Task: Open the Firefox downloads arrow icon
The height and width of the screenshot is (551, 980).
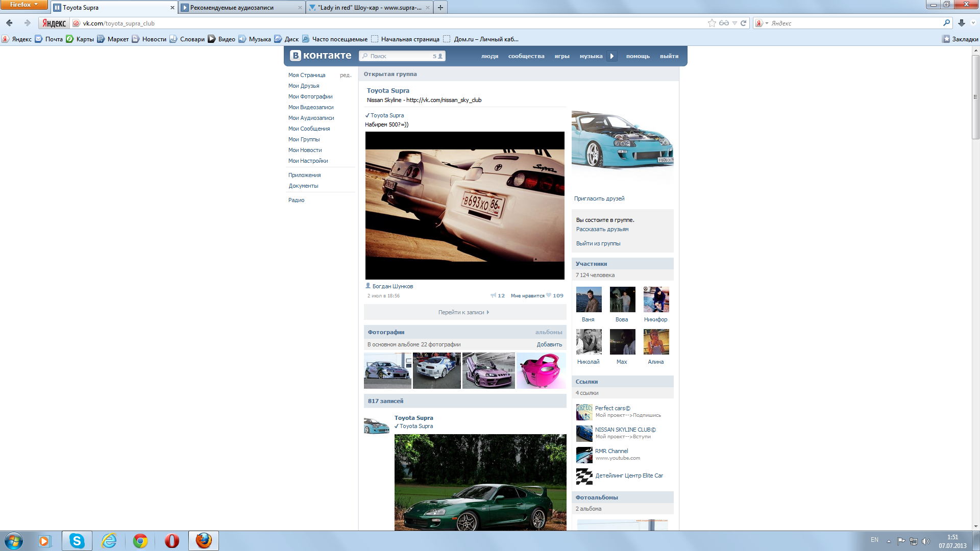Action: [962, 23]
